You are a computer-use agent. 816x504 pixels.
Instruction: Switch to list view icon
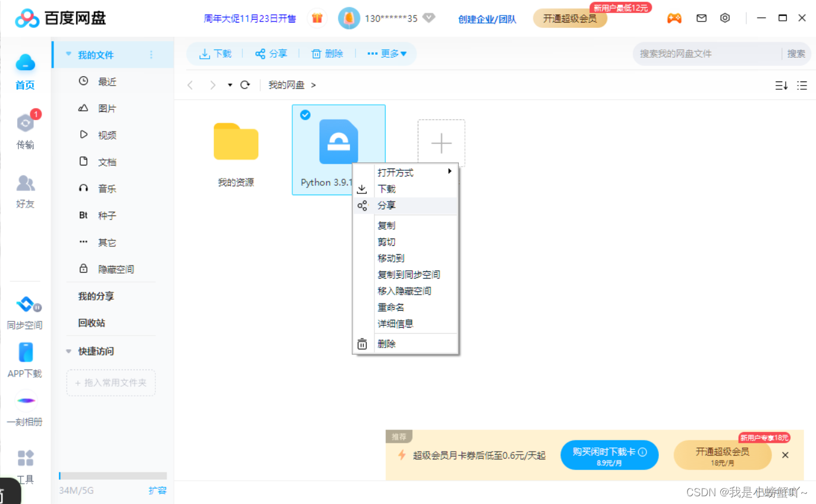tap(802, 86)
